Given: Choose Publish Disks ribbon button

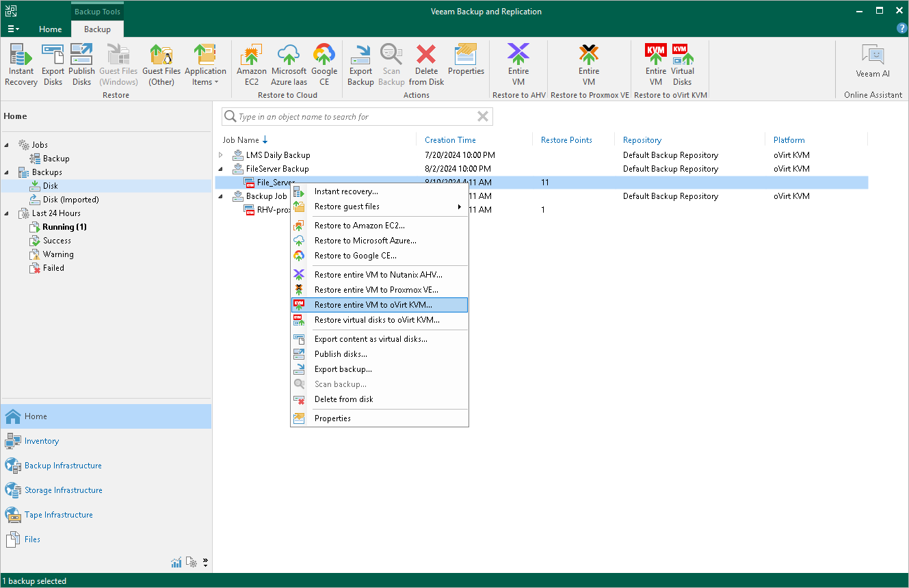Looking at the screenshot, I should (81, 65).
